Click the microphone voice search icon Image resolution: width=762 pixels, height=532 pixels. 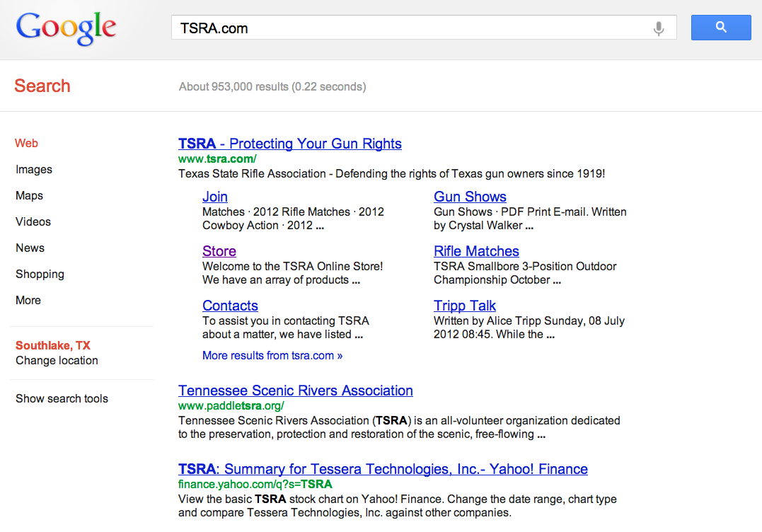pyautogui.click(x=659, y=28)
